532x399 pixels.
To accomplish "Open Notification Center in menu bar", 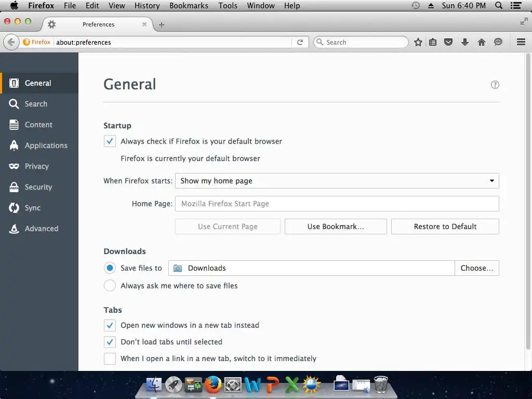I will pyautogui.click(x=516, y=5).
